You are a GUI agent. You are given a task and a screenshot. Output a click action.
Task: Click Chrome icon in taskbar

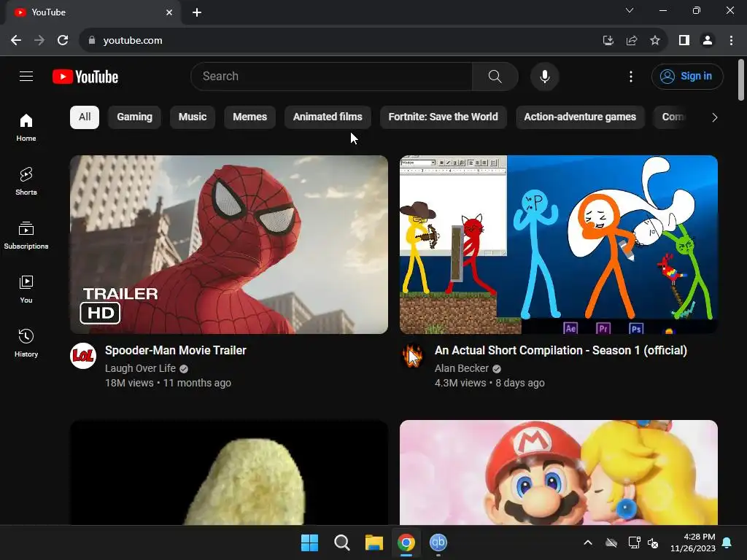406,542
